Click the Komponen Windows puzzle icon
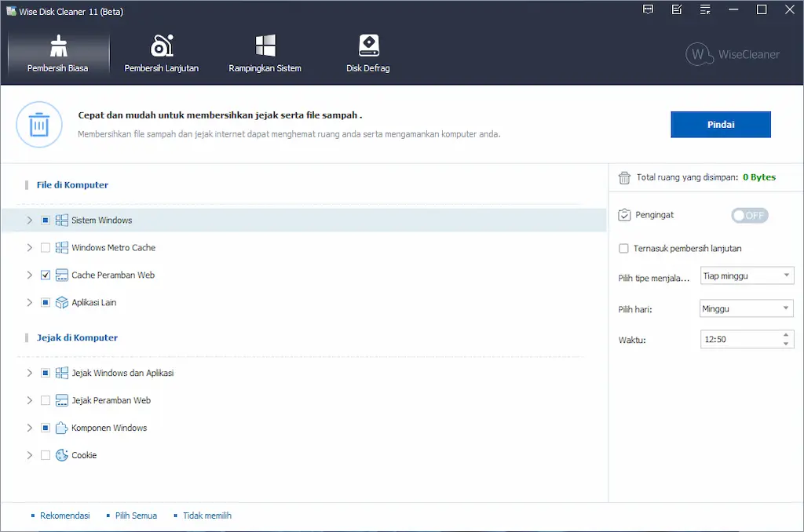This screenshot has height=532, width=804. click(61, 428)
